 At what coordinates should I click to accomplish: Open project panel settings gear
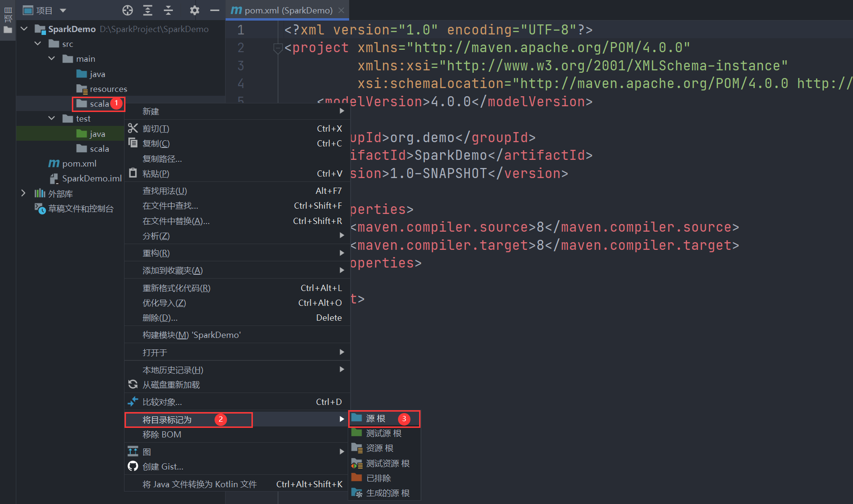194,10
